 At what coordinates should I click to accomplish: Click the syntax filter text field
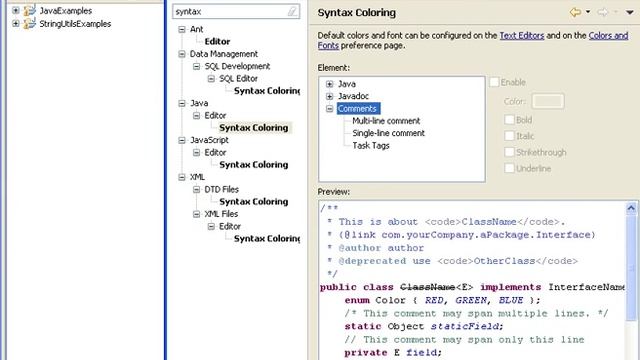point(236,11)
